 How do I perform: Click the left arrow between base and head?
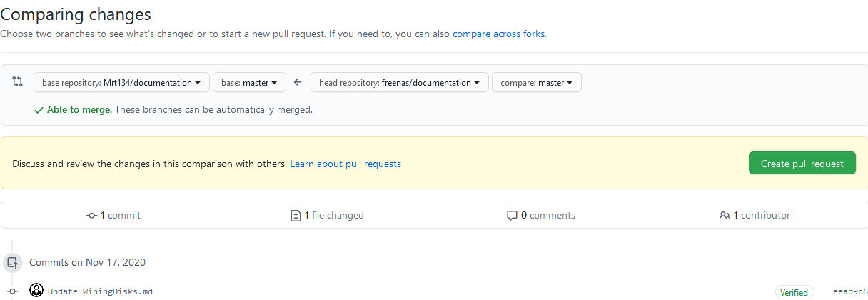[x=298, y=82]
